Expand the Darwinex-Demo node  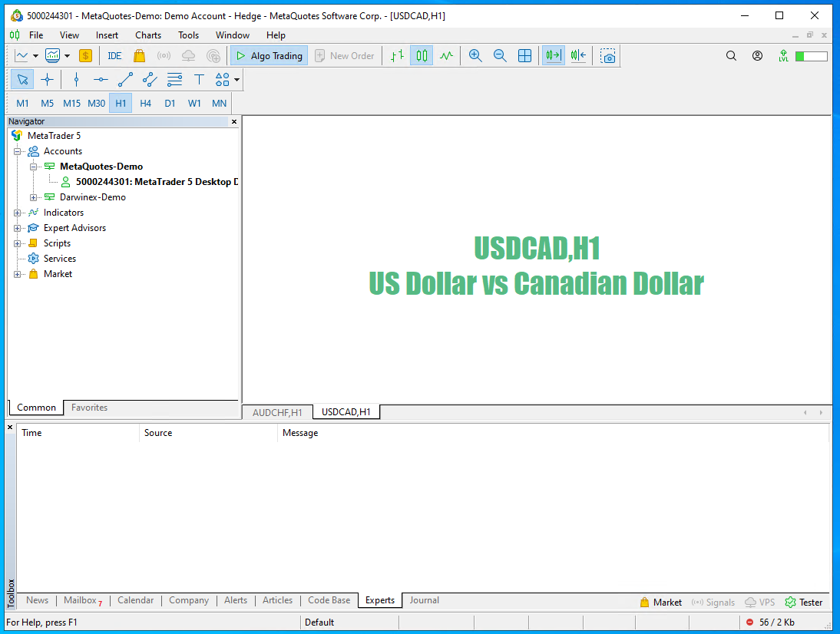point(33,197)
